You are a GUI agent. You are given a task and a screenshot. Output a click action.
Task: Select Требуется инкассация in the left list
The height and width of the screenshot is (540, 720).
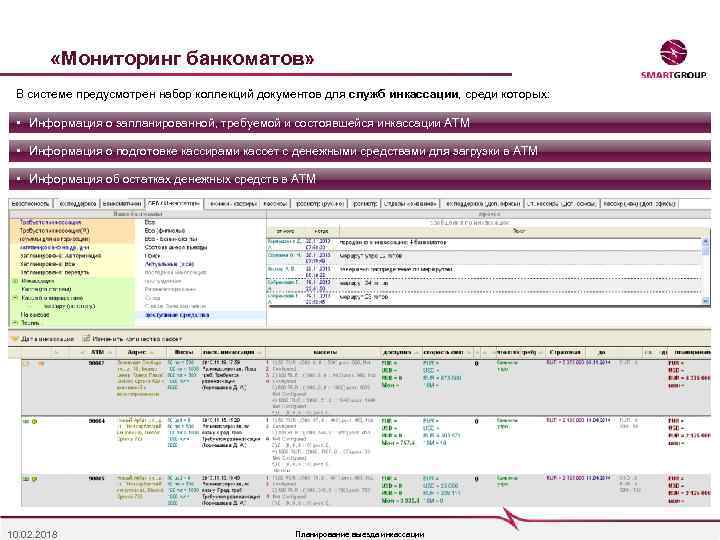(x=50, y=222)
